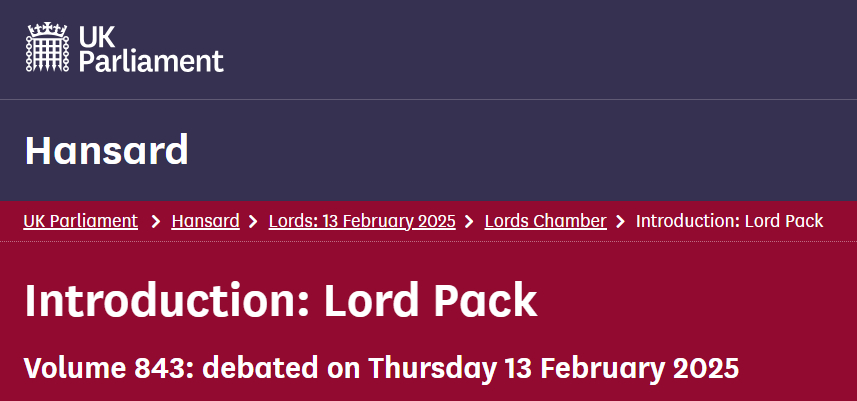The image size is (857, 401).
Task: Select the current breadcrumb Introduction: Lord Pack
Action: pyautogui.click(x=729, y=221)
